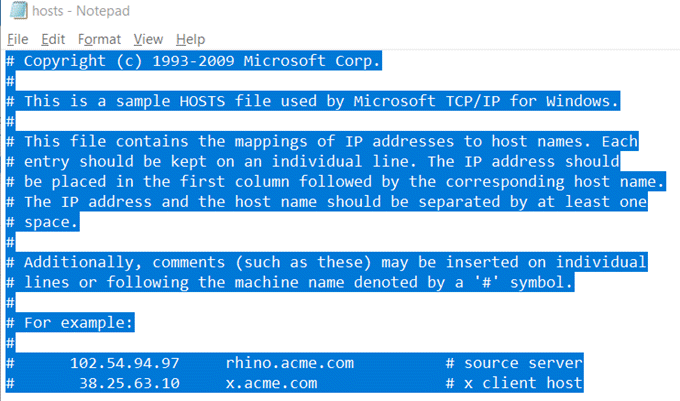Viewport: 680px width, 401px height.
Task: Click the '# x client host' comment
Action: 513,383
